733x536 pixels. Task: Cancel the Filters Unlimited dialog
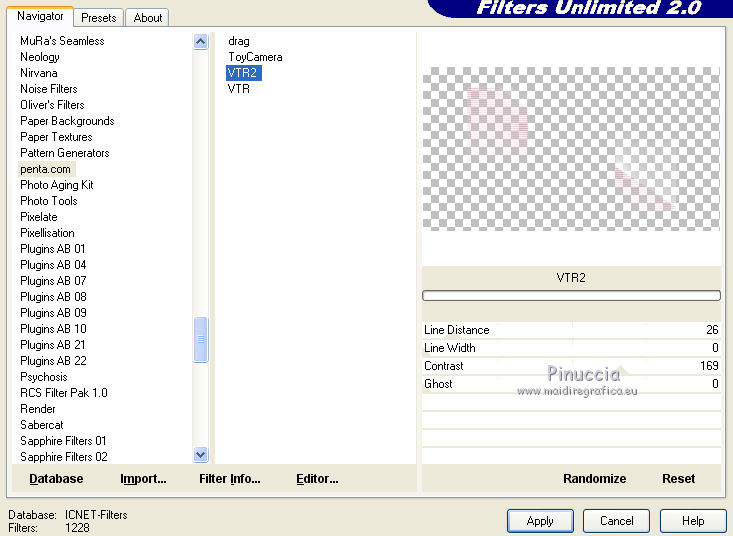pos(616,521)
